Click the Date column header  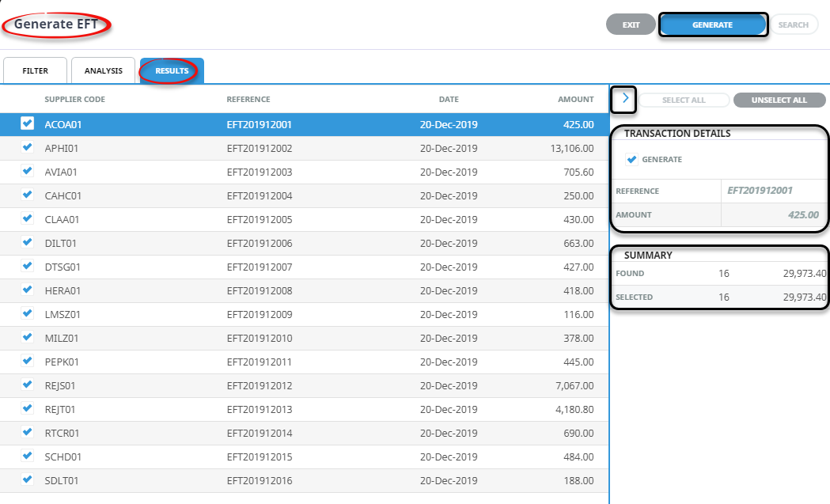[x=449, y=100]
